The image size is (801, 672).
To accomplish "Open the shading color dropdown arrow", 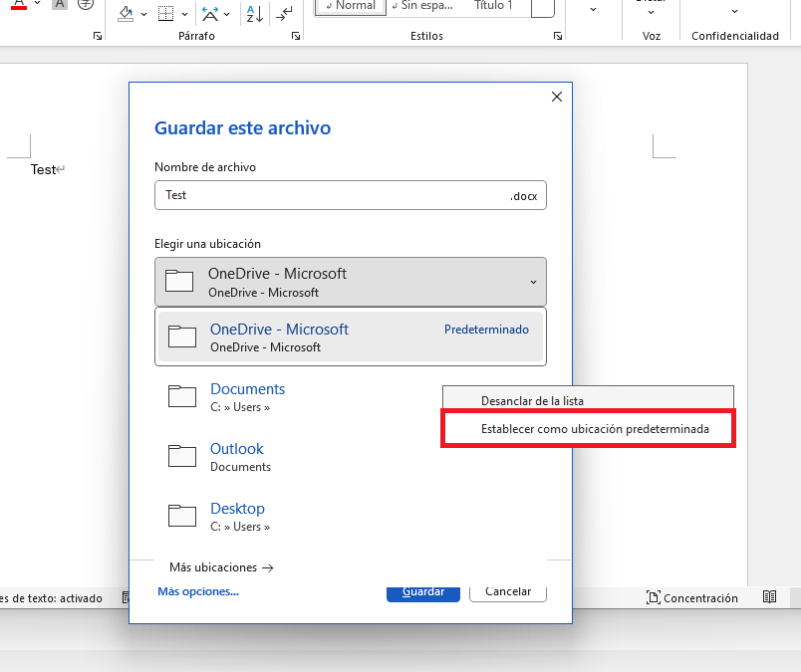I will coord(144,15).
